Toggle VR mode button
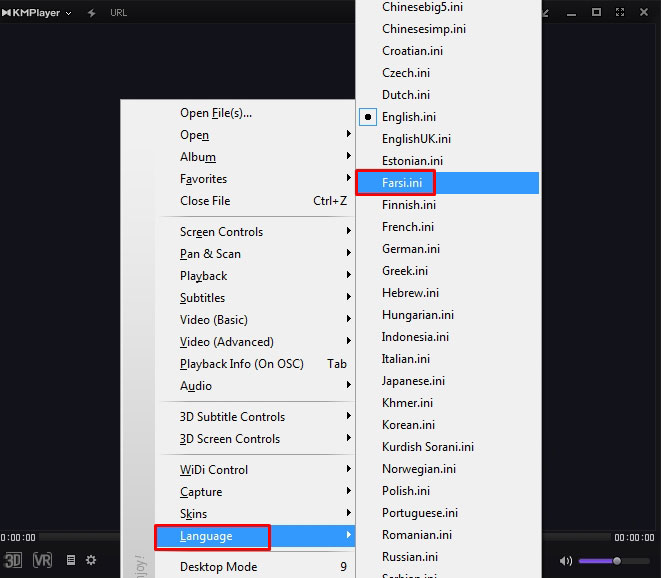Viewport: 661px width, 578px height. coord(43,560)
